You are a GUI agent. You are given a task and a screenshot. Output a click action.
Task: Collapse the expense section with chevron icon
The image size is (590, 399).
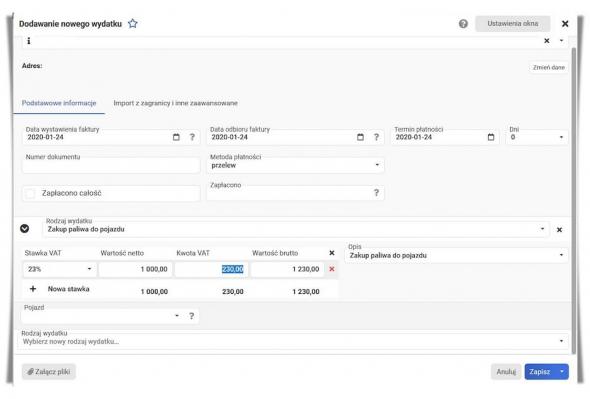tap(24, 229)
